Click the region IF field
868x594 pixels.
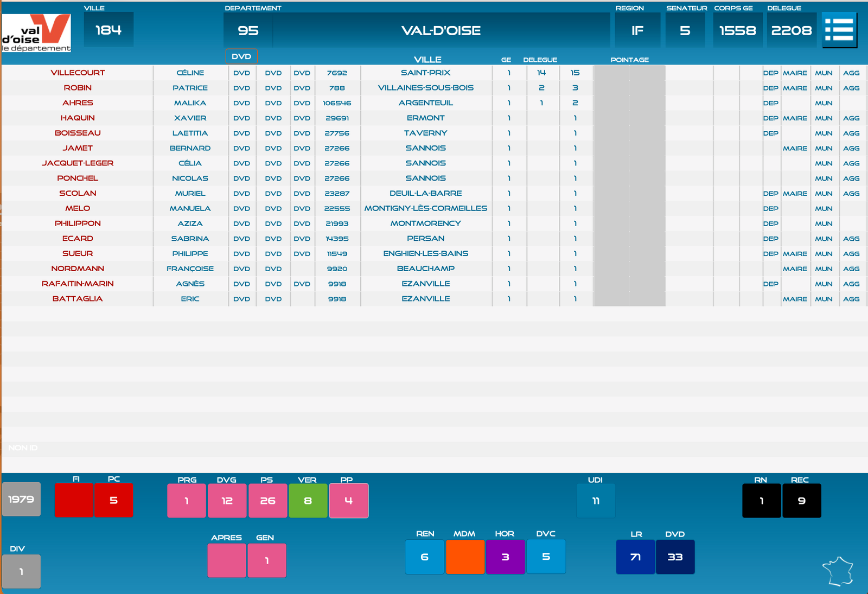[637, 31]
